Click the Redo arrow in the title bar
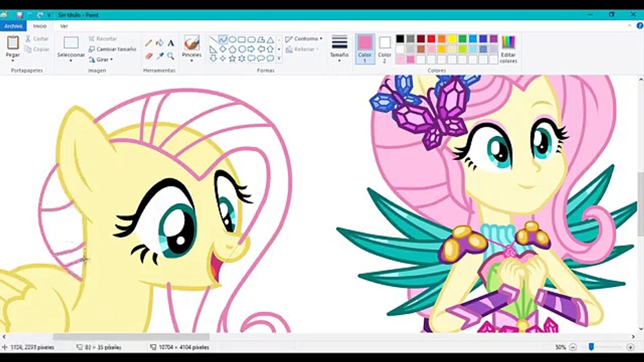Image resolution: width=644 pixels, height=362 pixels. pyautogui.click(x=40, y=15)
